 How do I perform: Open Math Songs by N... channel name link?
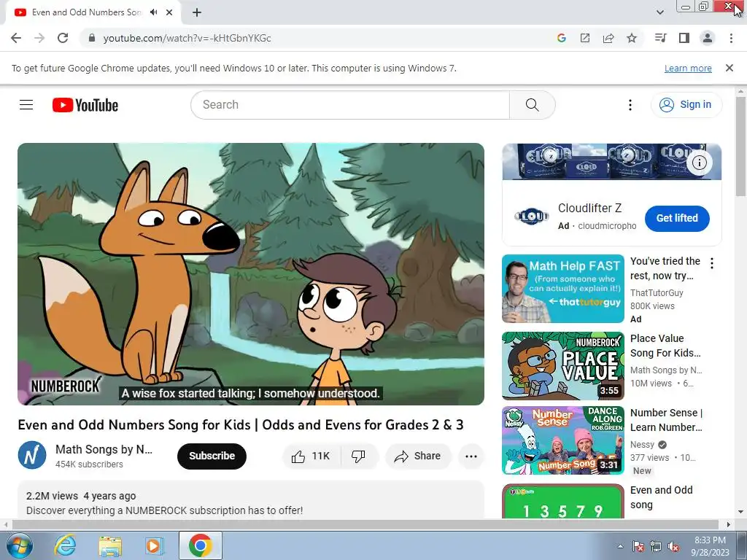[104, 449]
